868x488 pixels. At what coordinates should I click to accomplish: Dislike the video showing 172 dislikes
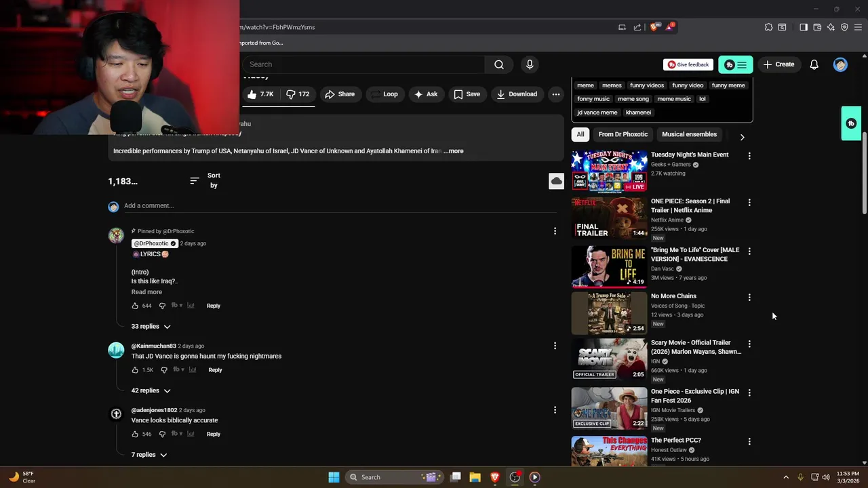[297, 94]
